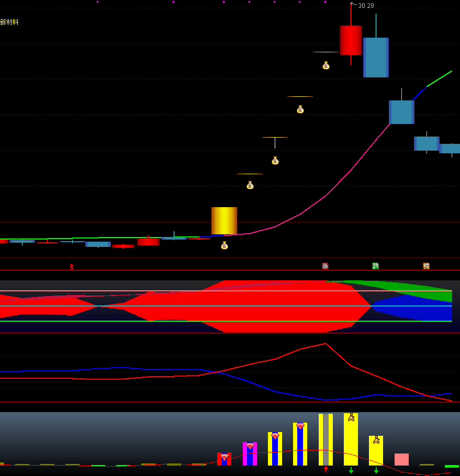The image size is (460, 476).
Task: Click the orange 榜 signal marker
Action: click(x=426, y=266)
